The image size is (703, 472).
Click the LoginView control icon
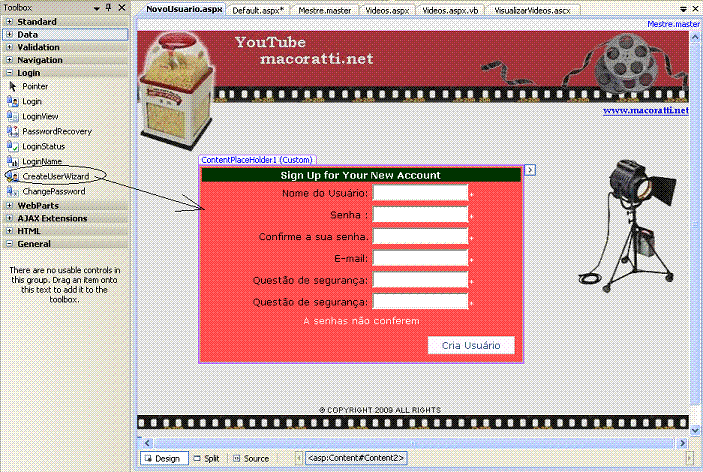pyautogui.click(x=13, y=116)
